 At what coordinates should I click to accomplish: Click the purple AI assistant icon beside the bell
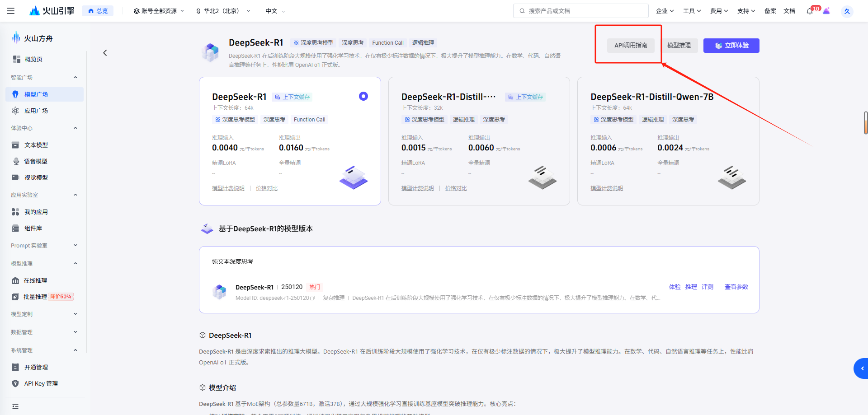(x=826, y=11)
